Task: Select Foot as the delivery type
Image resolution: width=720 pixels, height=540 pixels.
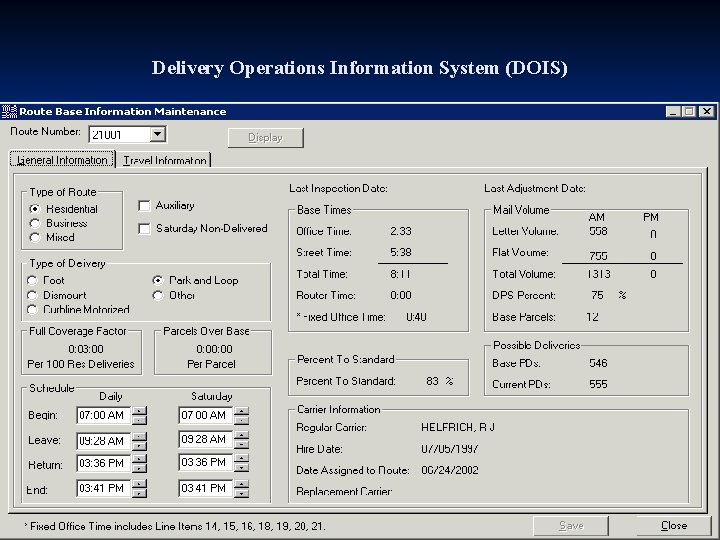Action: [x=33, y=281]
